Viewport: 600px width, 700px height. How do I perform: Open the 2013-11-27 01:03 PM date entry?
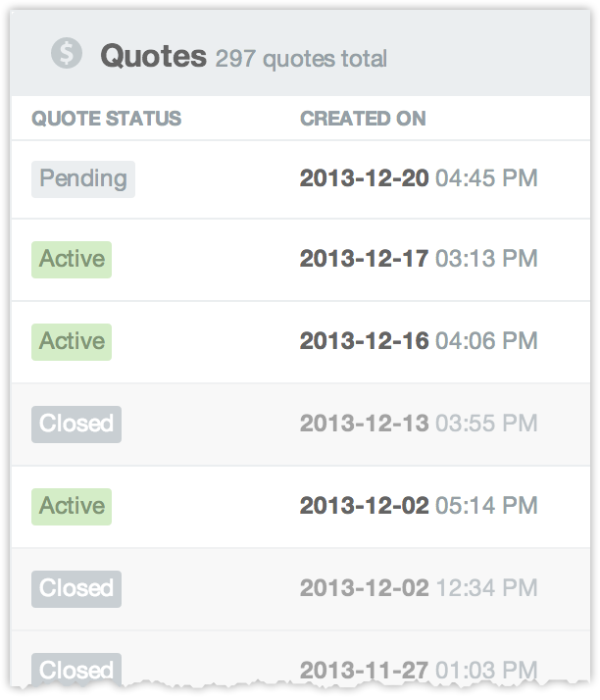coord(419,670)
